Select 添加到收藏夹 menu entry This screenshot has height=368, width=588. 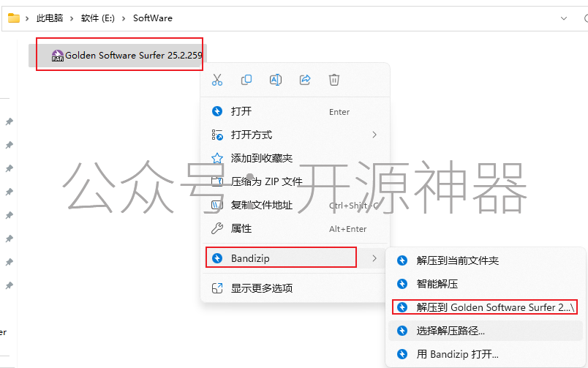point(295,158)
